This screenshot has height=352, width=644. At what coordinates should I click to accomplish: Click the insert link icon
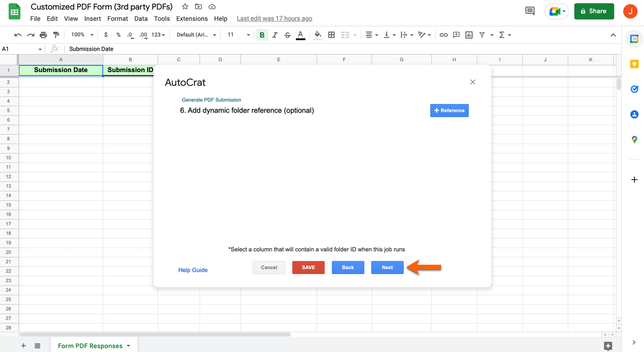click(x=444, y=35)
